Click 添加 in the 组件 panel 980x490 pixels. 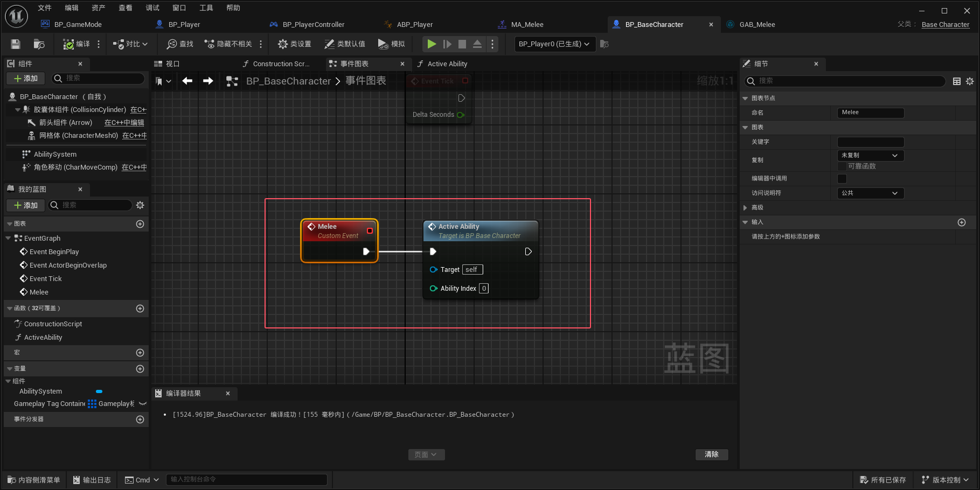pyautogui.click(x=25, y=79)
